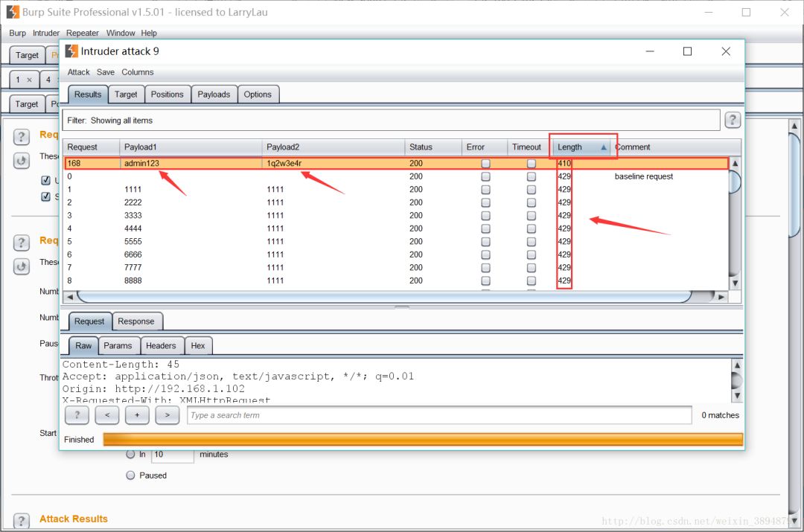
Task: Go to the previous search match
Action: coord(107,415)
